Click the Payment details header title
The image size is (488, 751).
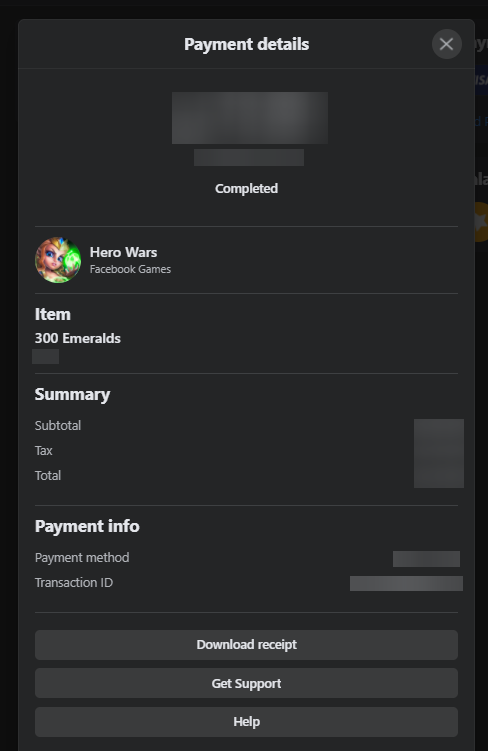(x=247, y=44)
